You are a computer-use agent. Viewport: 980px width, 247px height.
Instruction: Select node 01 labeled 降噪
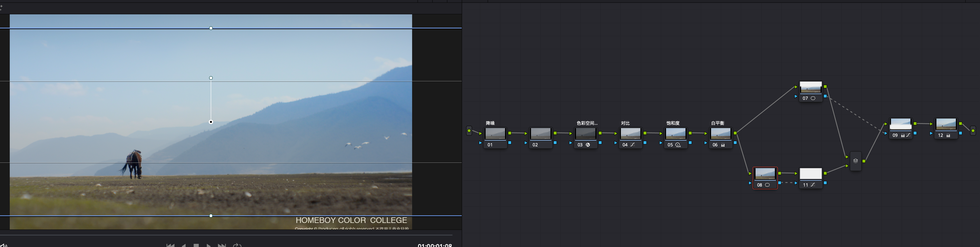click(495, 134)
